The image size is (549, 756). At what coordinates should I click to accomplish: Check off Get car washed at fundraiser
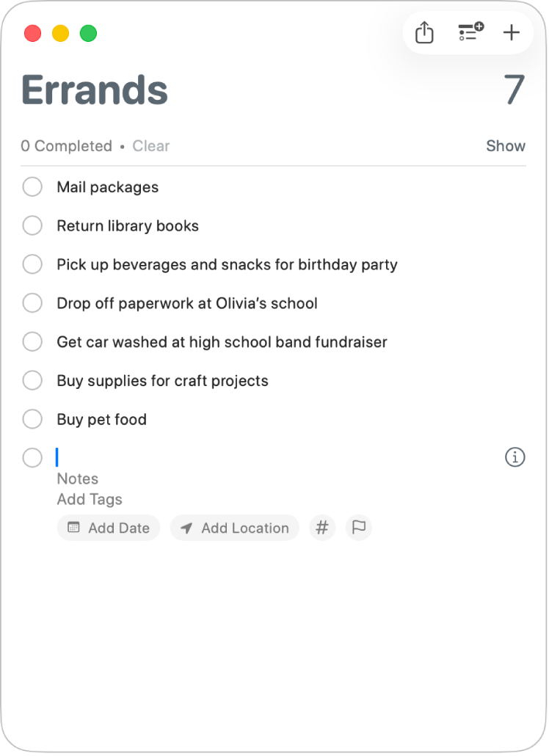pos(32,342)
